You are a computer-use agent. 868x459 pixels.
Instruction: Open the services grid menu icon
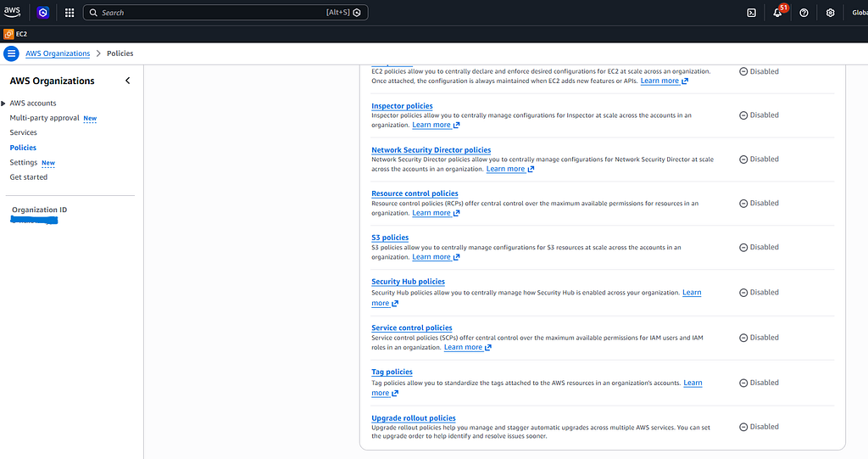point(70,12)
